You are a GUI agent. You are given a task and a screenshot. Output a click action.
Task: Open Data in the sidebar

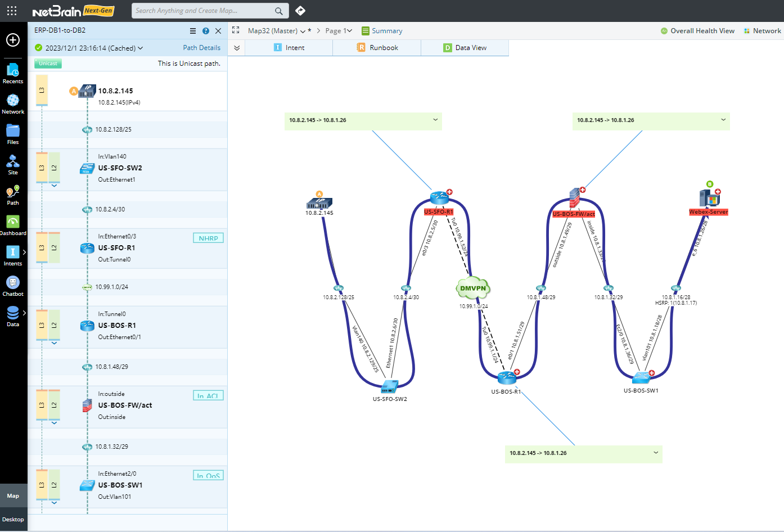(13, 316)
